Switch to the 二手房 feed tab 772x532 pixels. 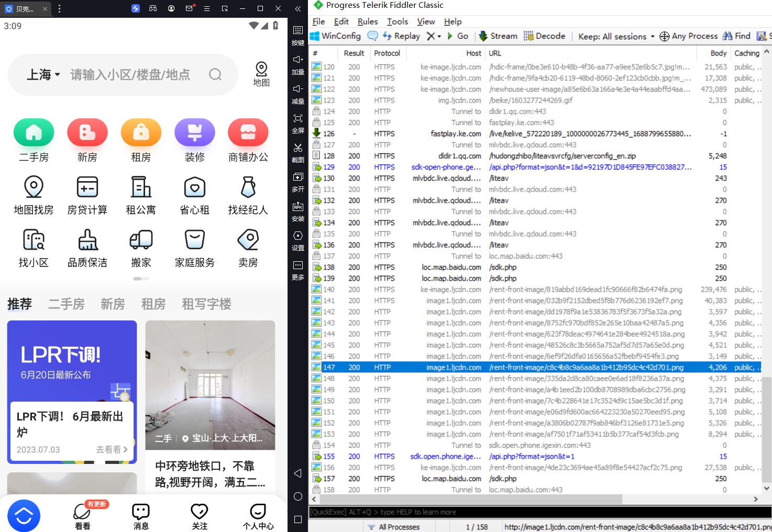[x=66, y=304]
